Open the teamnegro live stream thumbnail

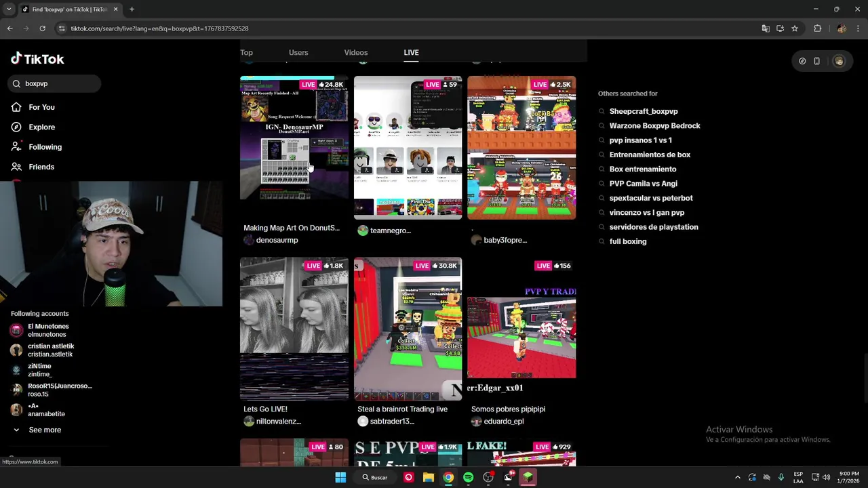tap(408, 147)
